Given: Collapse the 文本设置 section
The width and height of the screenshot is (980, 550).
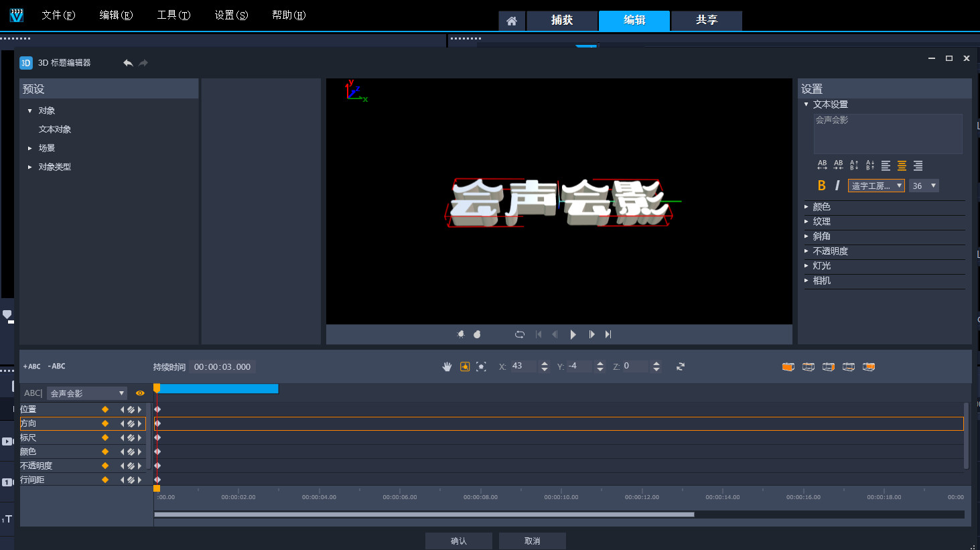Looking at the screenshot, I should click(x=806, y=105).
